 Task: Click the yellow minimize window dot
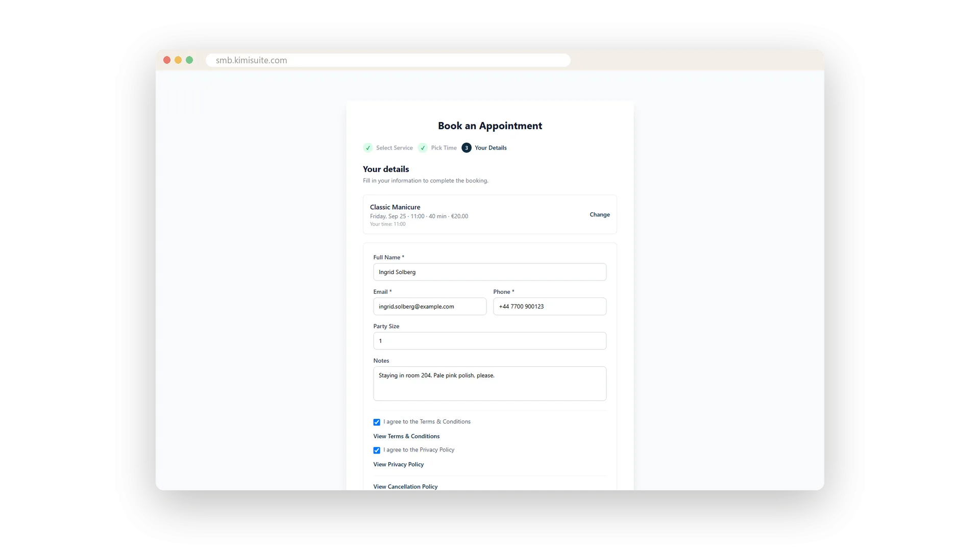pyautogui.click(x=178, y=60)
